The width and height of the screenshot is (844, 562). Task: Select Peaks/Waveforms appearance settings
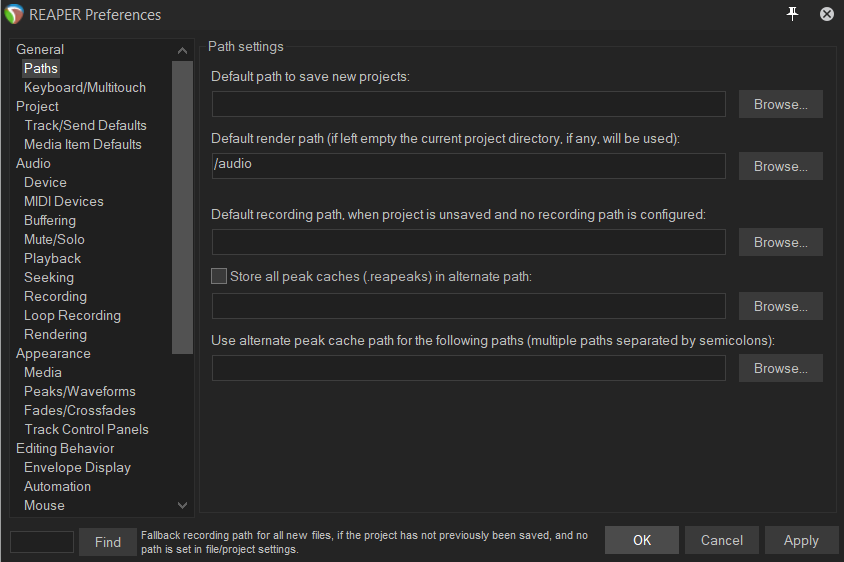point(79,391)
